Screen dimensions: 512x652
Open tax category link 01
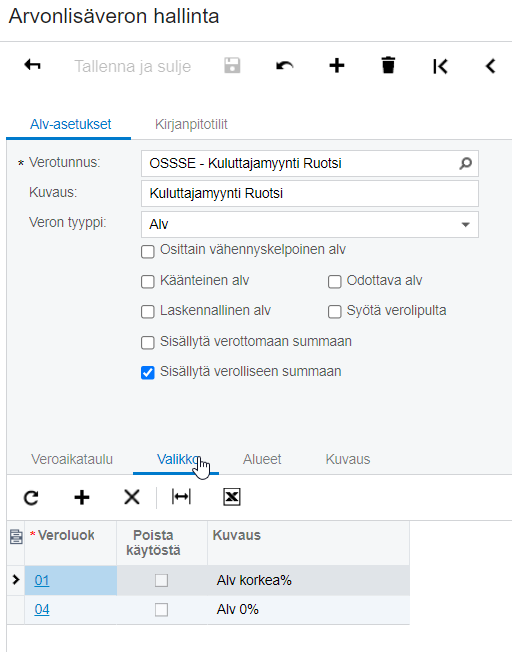tap(42, 580)
